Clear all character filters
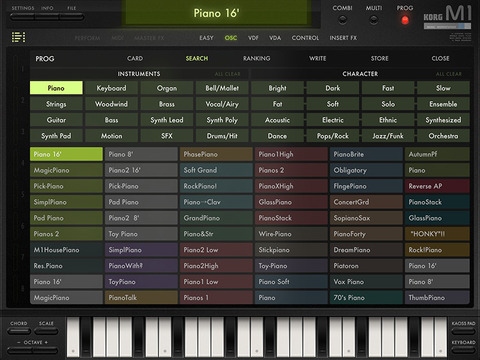The width and height of the screenshot is (480, 360). tap(449, 74)
